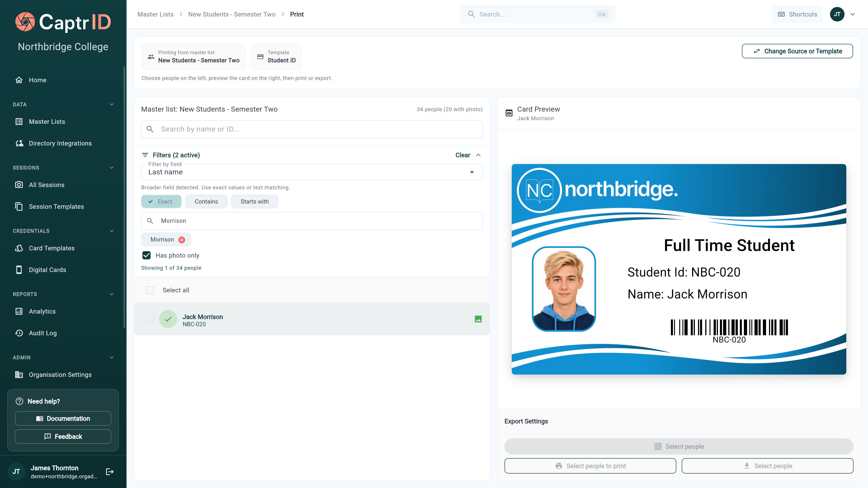Focus the global Search field

538,14
